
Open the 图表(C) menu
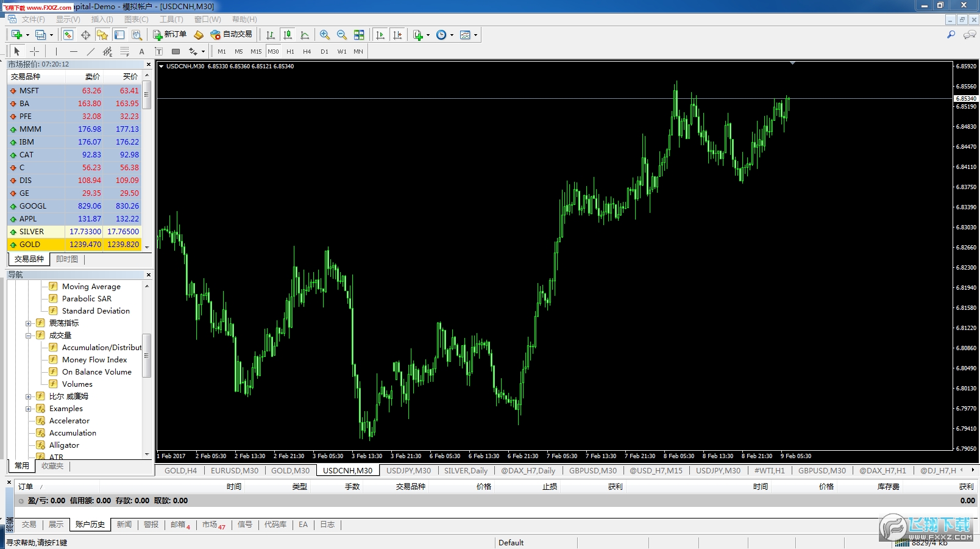point(136,20)
